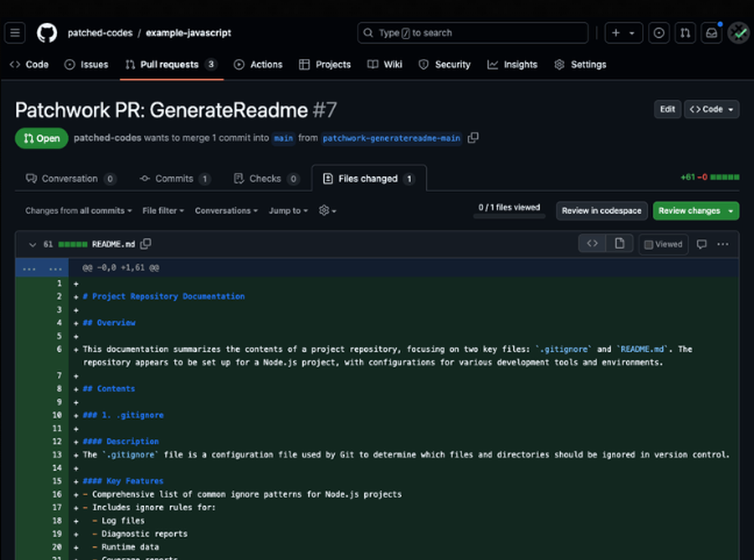Open the example-javascript repository link
The width and height of the screenshot is (754, 560).
click(188, 33)
